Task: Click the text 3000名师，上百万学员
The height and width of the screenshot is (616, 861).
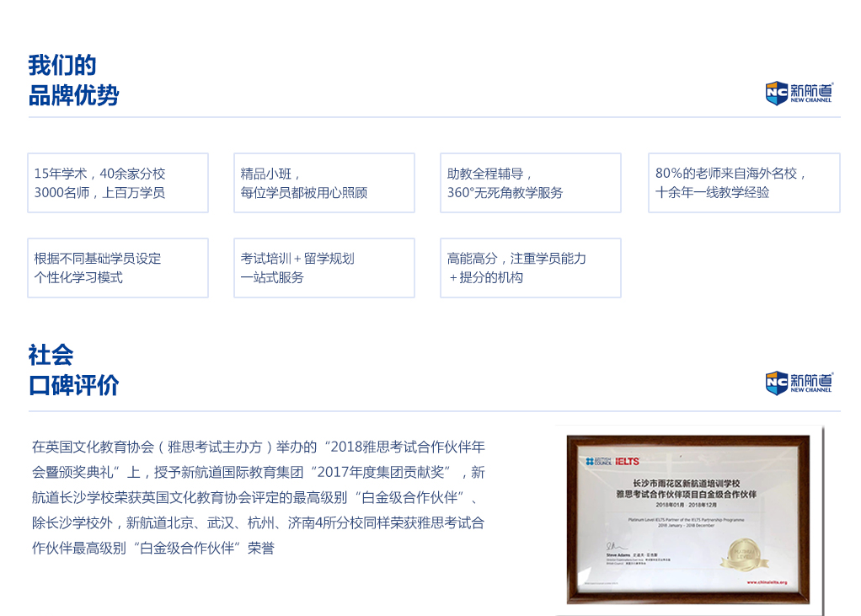Action: tap(99, 193)
